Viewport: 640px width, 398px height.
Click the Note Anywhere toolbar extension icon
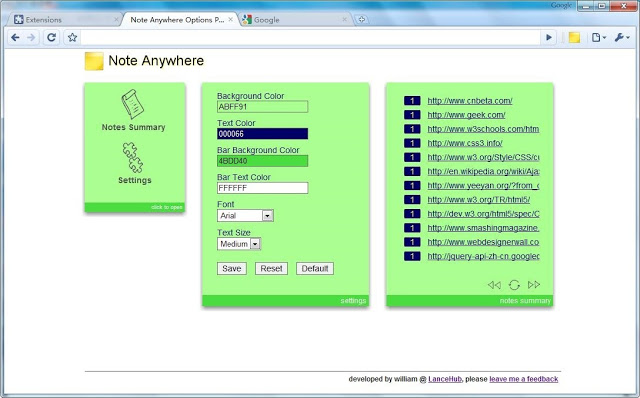(574, 38)
